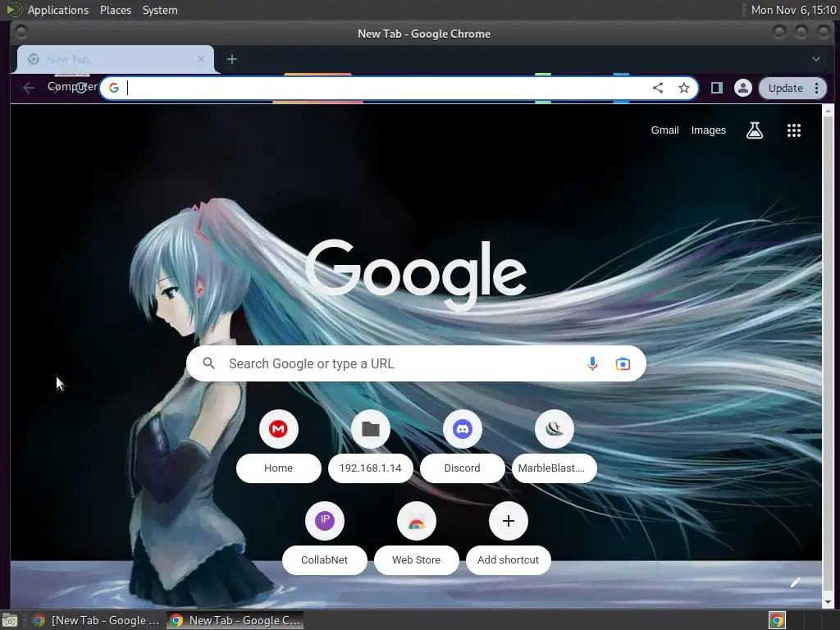The width and height of the screenshot is (840, 630).
Task: Click the MarbleBlast... shortcut label
Action: [x=554, y=468]
